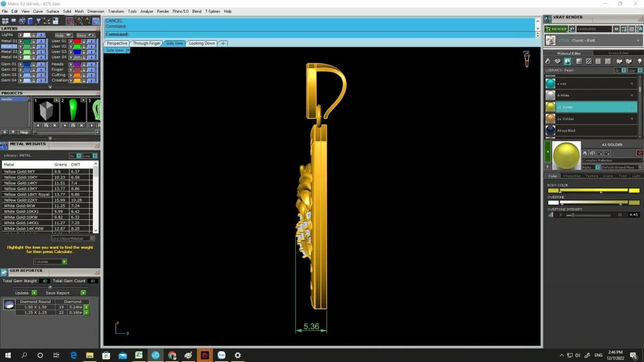Click the green RENDER button
Screen dimensions: 644x362
556,29
